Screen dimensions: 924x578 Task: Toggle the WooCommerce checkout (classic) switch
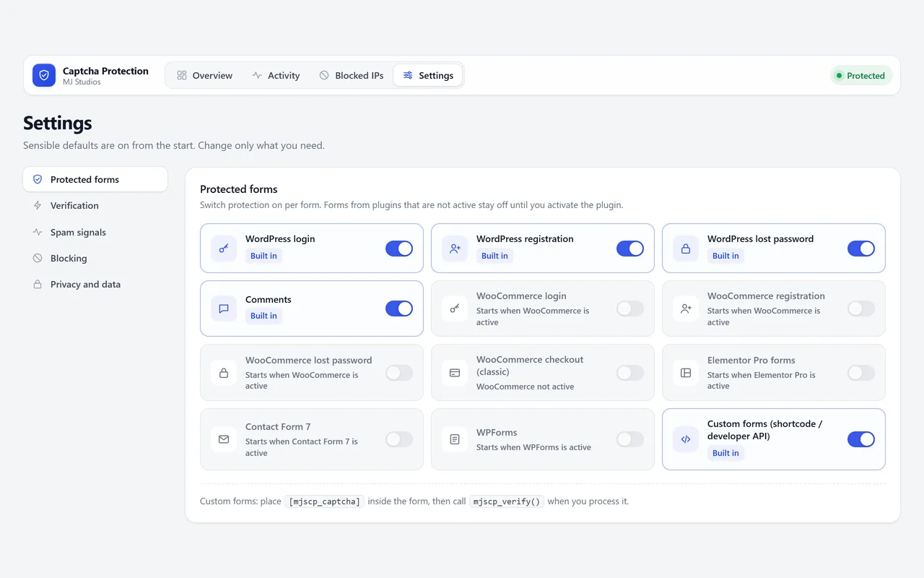630,373
